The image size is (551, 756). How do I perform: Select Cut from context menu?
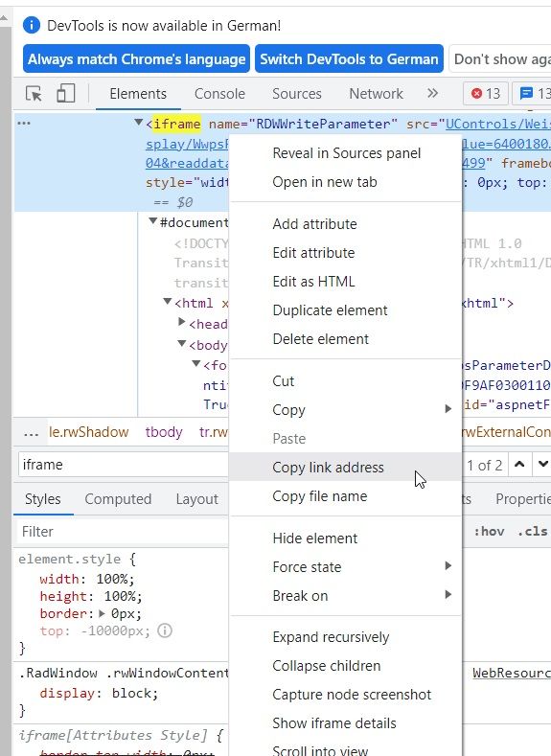[345, 381]
